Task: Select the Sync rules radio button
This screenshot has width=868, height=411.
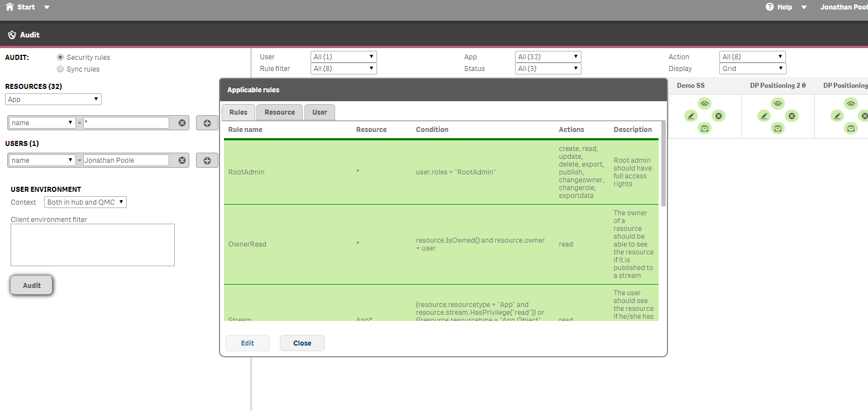Action: pyautogui.click(x=60, y=69)
